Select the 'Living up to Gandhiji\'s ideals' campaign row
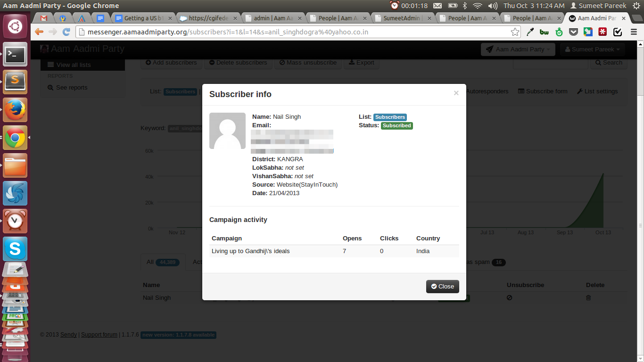The image size is (644, 362). pos(334,251)
